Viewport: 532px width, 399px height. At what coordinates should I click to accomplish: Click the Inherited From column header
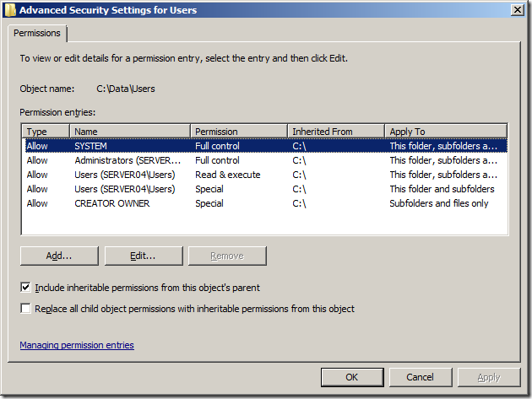335,132
